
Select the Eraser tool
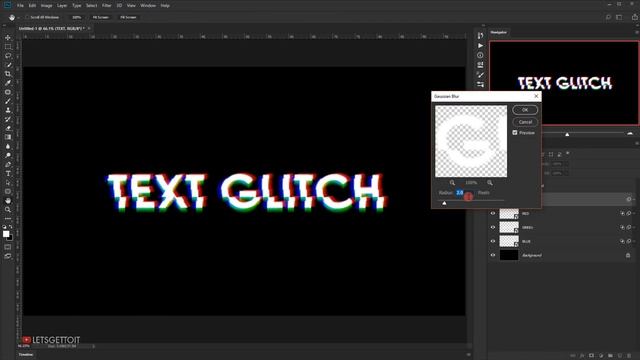click(8, 128)
